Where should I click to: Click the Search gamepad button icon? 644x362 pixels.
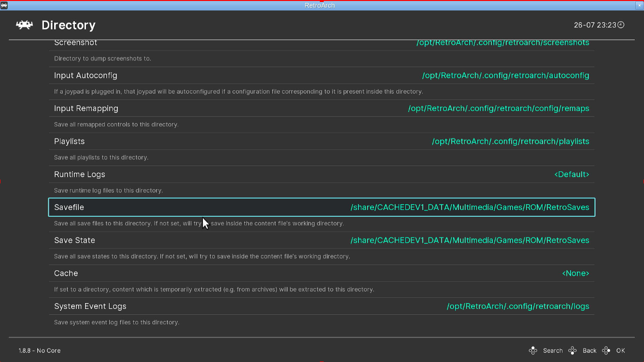pyautogui.click(x=533, y=350)
